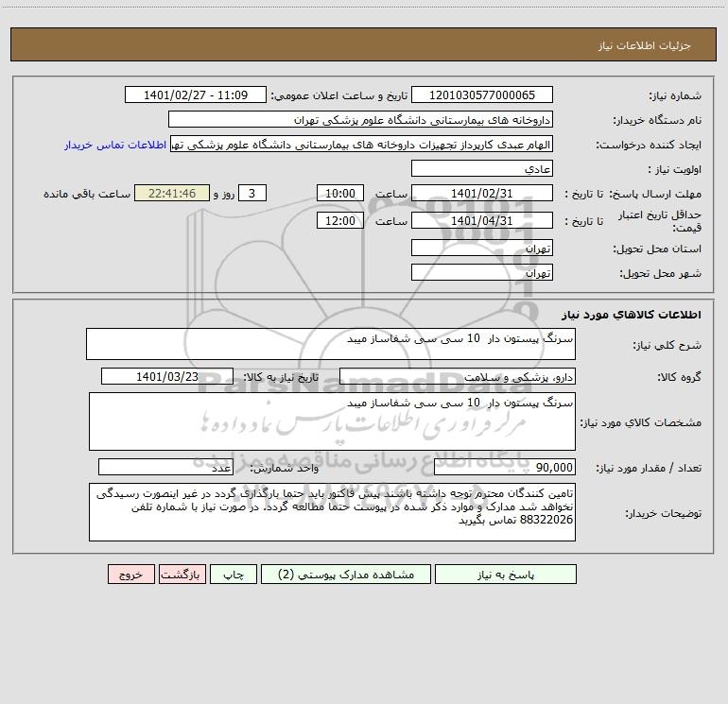Image resolution: width=728 pixels, height=704 pixels.
Task: Click the شماره نیاز label
Action: coord(675,96)
